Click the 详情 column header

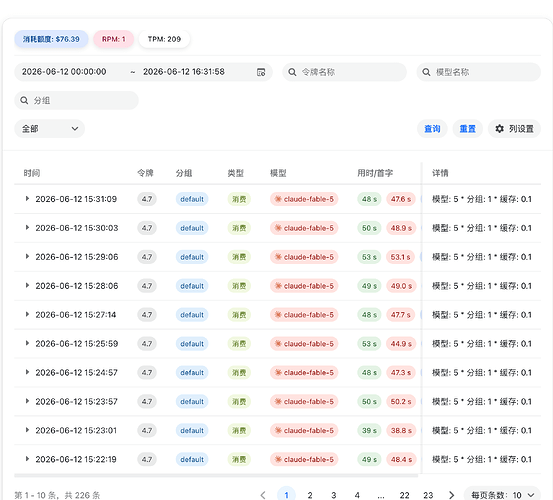tap(440, 173)
